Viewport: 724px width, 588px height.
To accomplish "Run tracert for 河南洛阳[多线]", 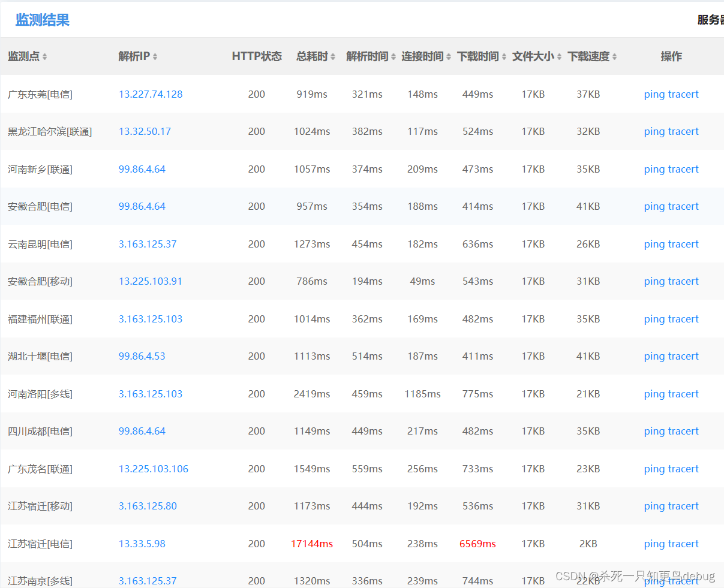I will [x=683, y=394].
